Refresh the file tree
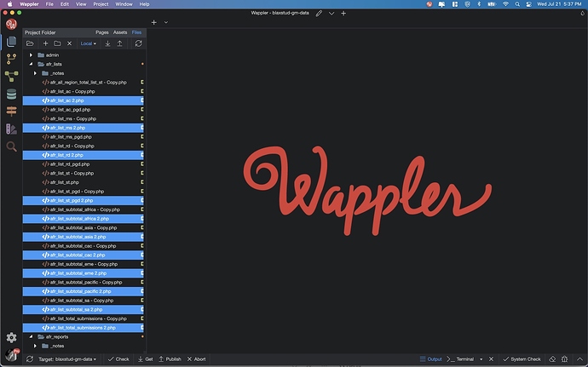Screen dimensions: 588x367 pyautogui.click(x=138, y=43)
